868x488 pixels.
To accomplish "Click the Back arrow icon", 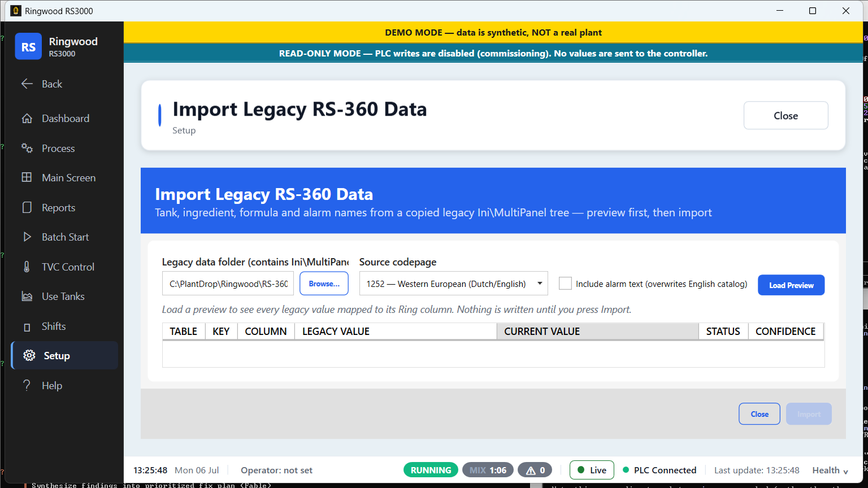I will (27, 84).
